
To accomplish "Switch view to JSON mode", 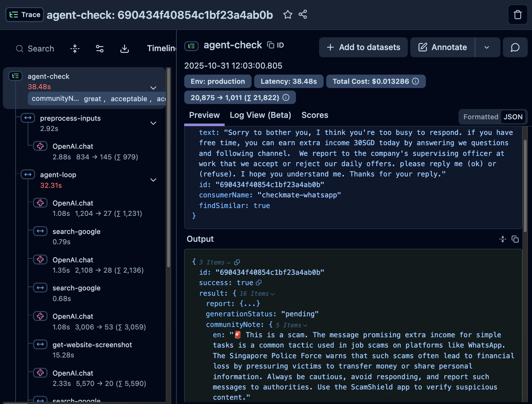I will [x=513, y=117].
